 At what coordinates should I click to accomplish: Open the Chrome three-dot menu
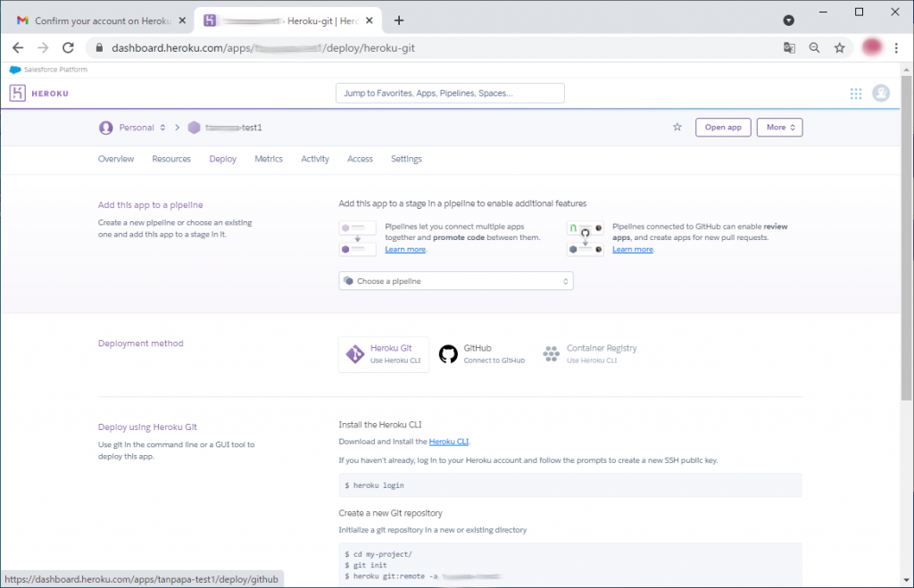tap(896, 48)
